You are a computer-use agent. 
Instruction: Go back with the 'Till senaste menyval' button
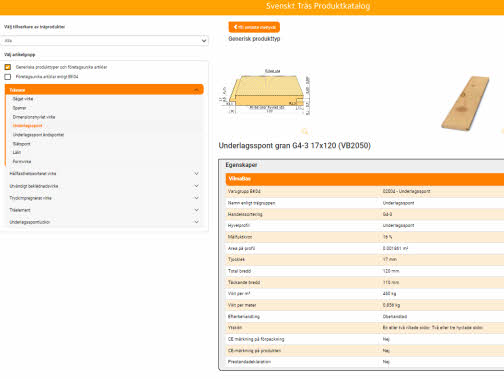coord(254,27)
